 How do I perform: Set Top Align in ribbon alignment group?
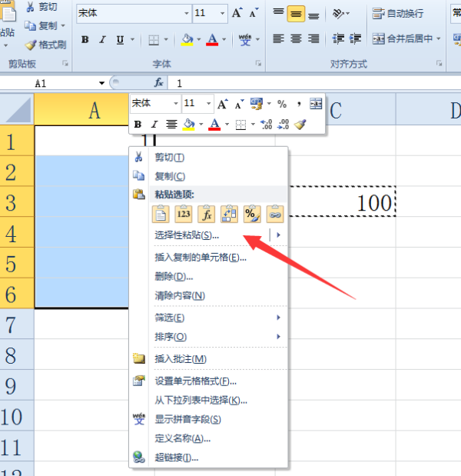pyautogui.click(x=278, y=13)
